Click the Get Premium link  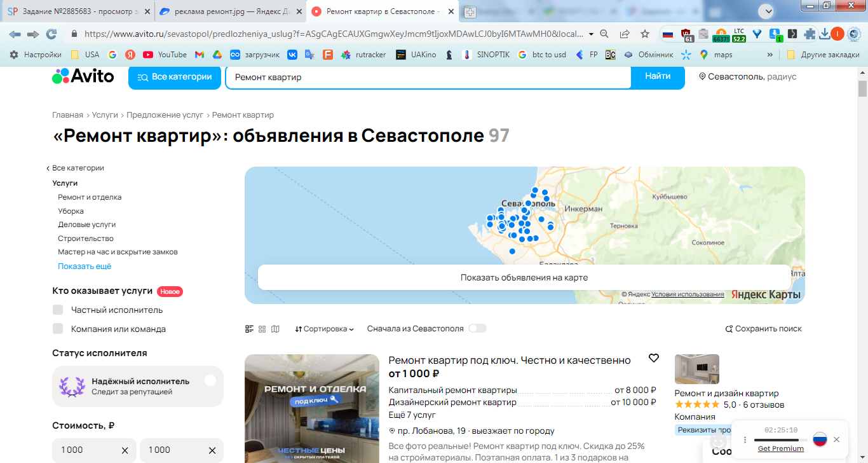click(x=781, y=449)
